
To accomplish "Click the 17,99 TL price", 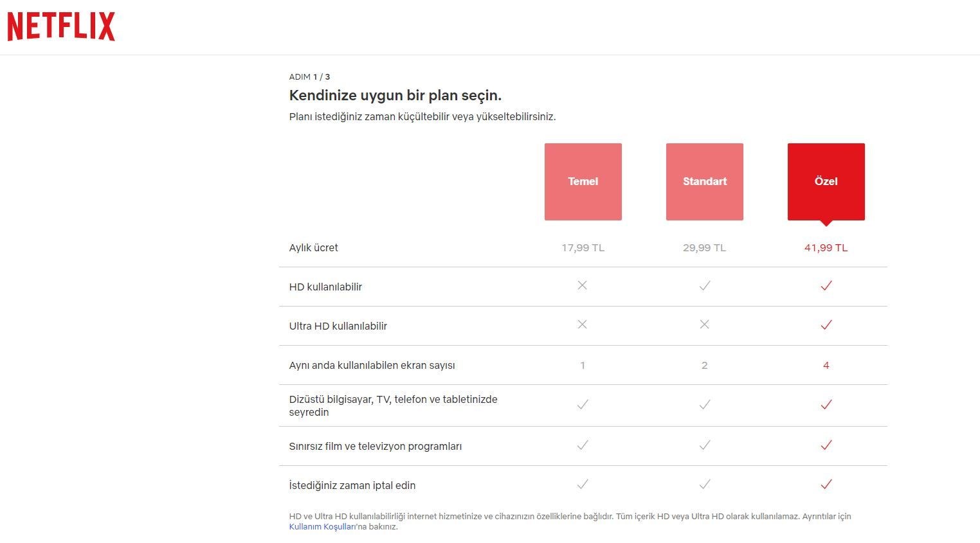I will (x=583, y=248).
